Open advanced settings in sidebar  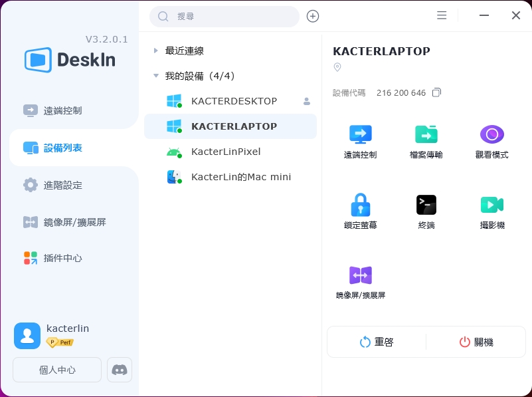(62, 185)
